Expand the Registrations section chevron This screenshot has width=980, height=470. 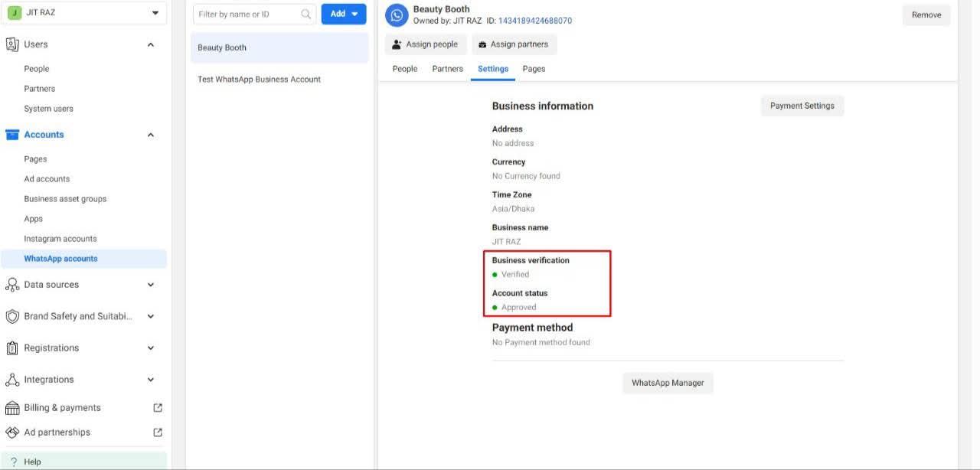(151, 348)
